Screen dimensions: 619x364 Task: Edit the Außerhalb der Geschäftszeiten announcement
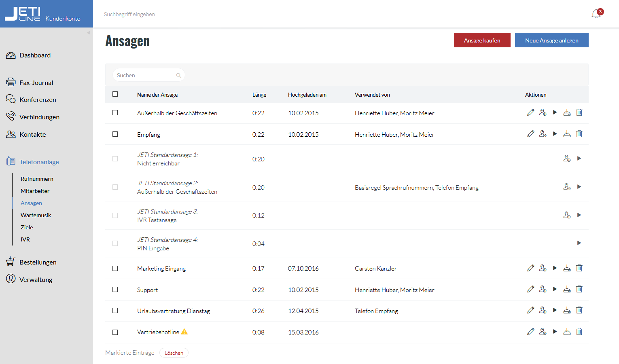pos(531,112)
